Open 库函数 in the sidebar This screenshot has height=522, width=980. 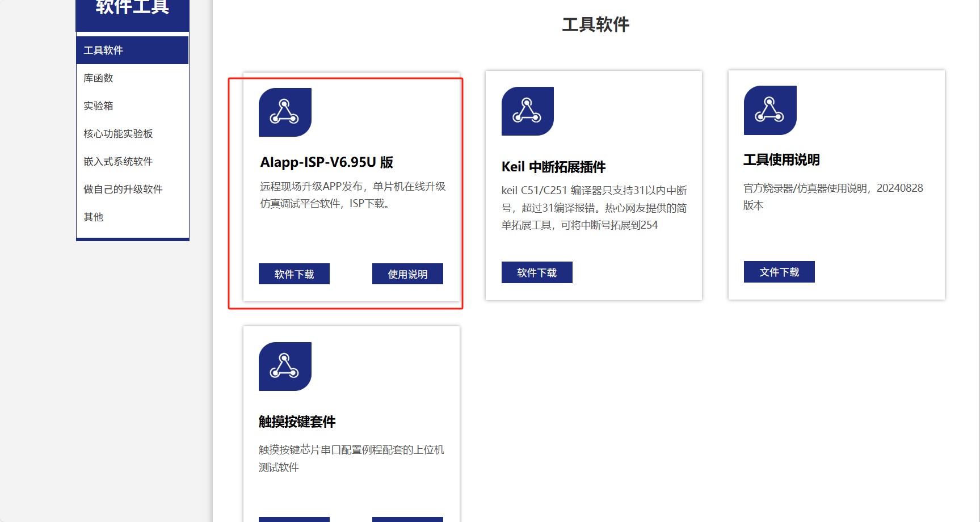[132, 78]
